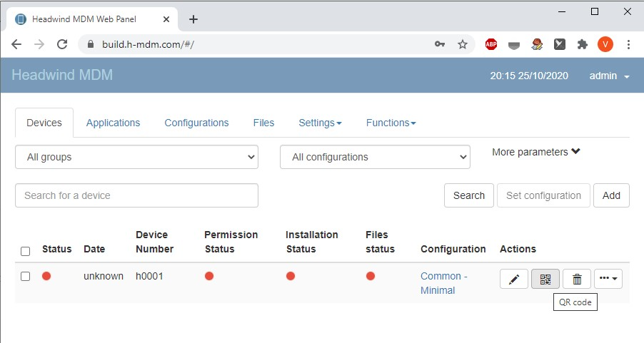
Task: Click the saved passwords key icon
Action: click(x=440, y=44)
